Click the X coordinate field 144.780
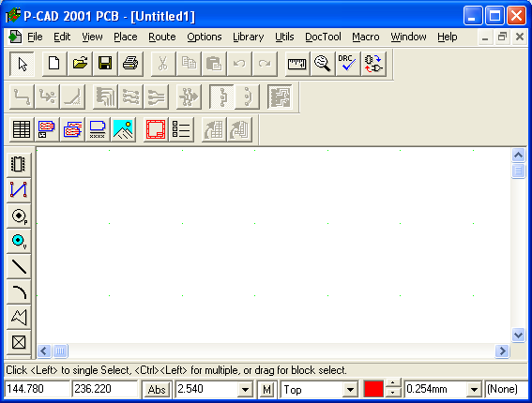This screenshot has width=532, height=403. pyautogui.click(x=37, y=389)
